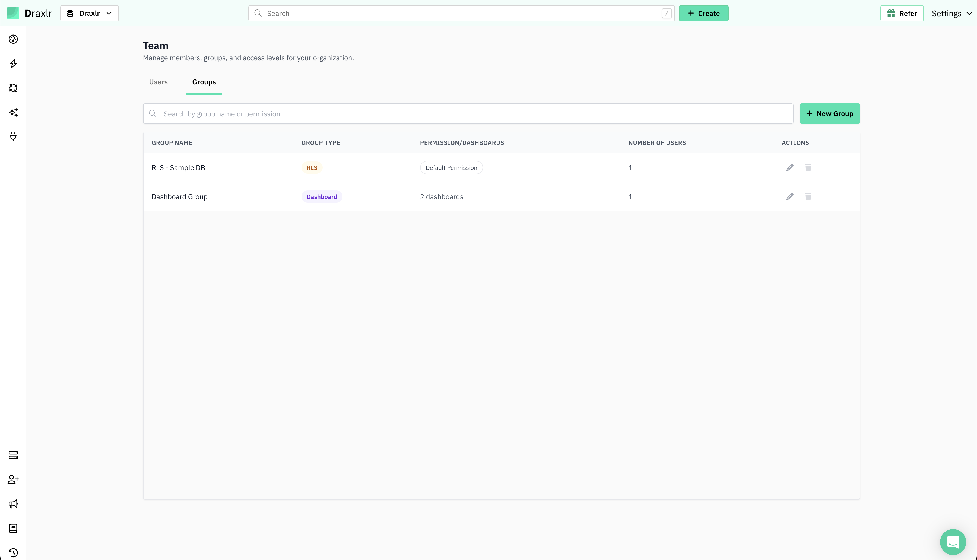Open the documentation book sidebar icon
The height and width of the screenshot is (560, 977).
coord(13,529)
